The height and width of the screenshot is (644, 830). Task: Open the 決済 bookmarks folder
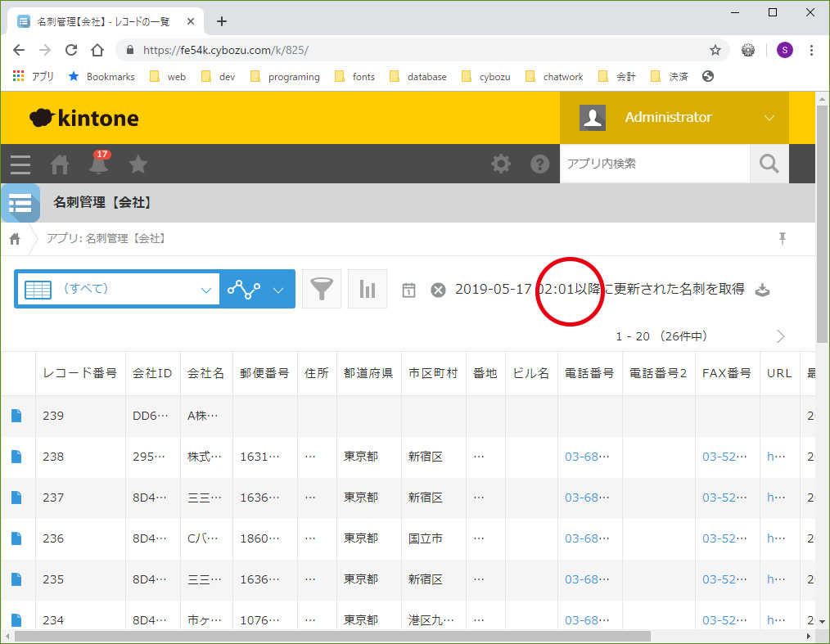pos(669,77)
